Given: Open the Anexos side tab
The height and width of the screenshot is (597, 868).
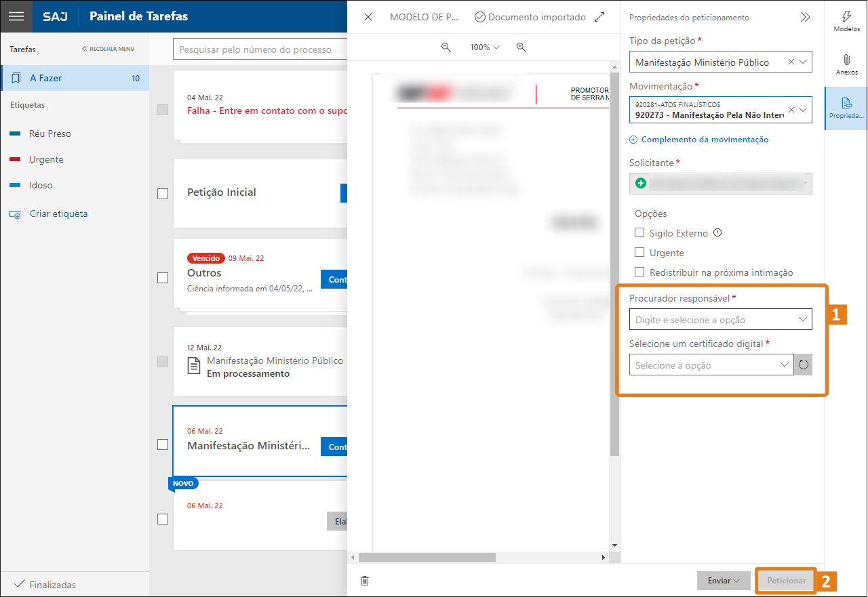Looking at the screenshot, I should (x=846, y=65).
